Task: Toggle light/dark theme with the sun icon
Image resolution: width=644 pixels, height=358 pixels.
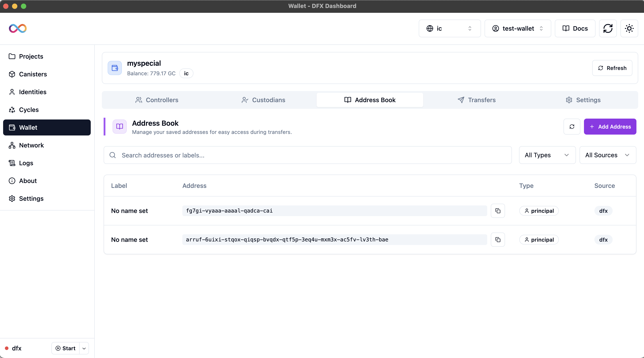Action: point(629,28)
